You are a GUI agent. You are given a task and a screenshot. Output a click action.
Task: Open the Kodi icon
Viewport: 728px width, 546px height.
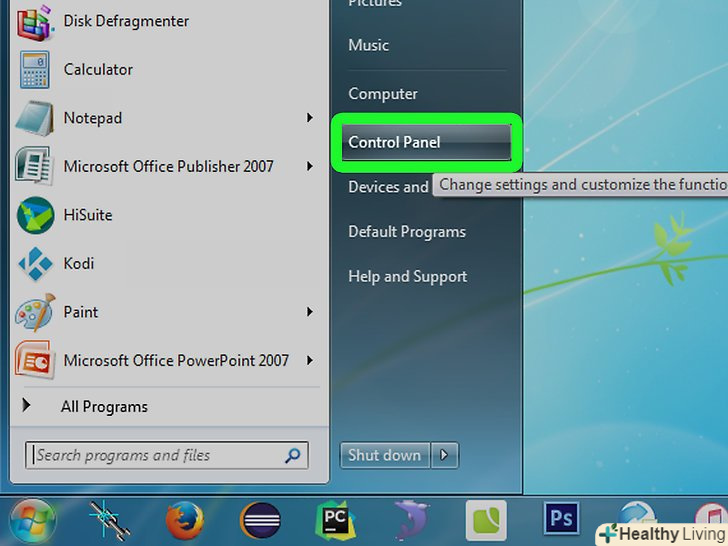coord(36,264)
